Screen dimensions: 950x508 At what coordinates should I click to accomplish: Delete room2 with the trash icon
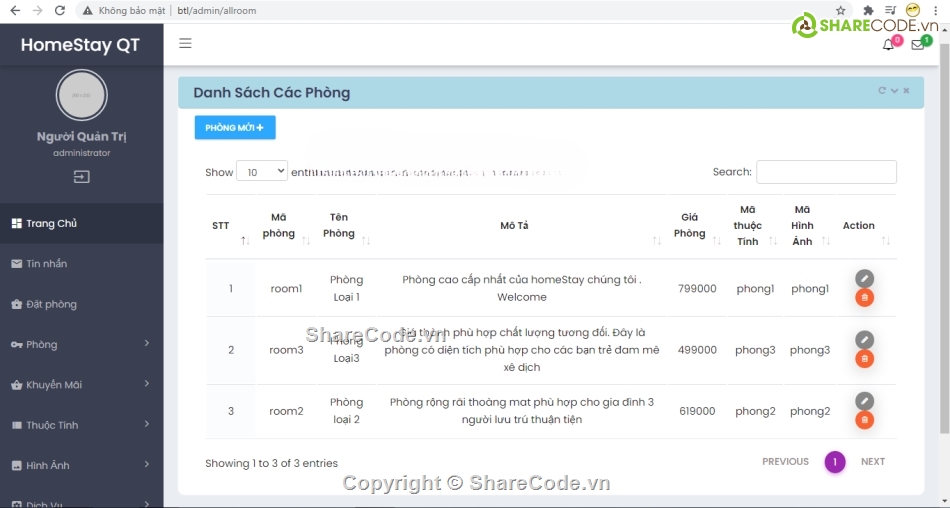(865, 420)
